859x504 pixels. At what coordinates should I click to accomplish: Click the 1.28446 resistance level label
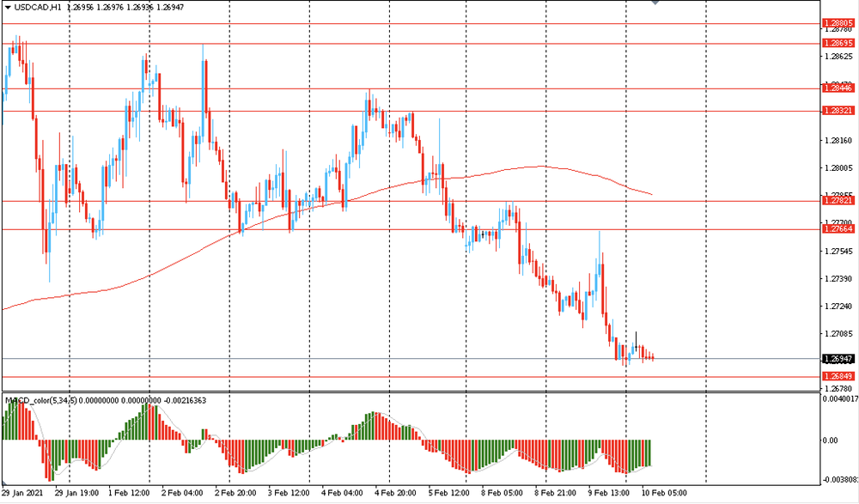click(x=837, y=88)
